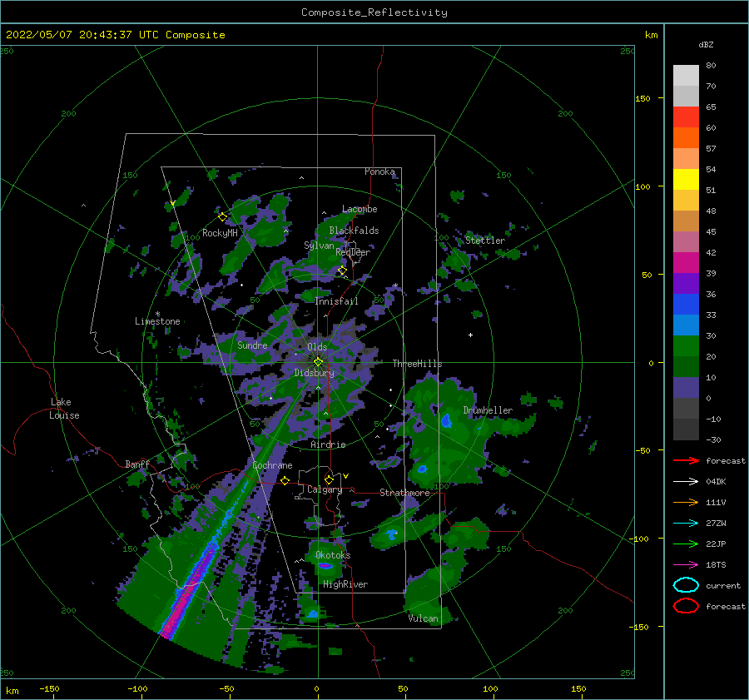Click the 2022/05/07 20:43:37 UTC timestamp
749x700 pixels.
82,35
